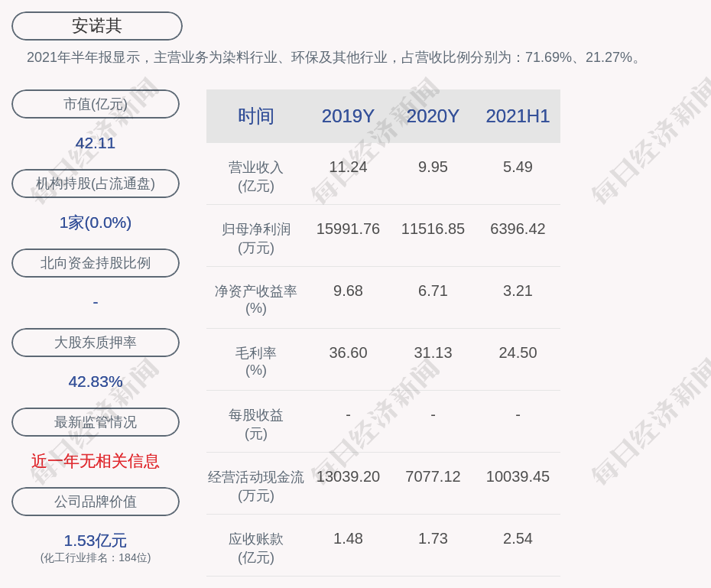Select the 42.83% pledge ratio value
711x588 pixels.
click(x=96, y=382)
